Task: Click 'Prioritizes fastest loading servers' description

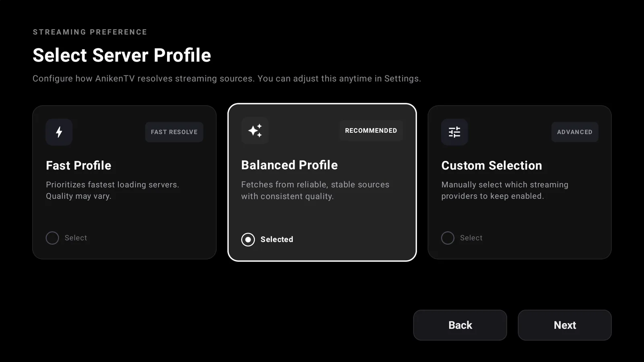Action: click(112, 190)
